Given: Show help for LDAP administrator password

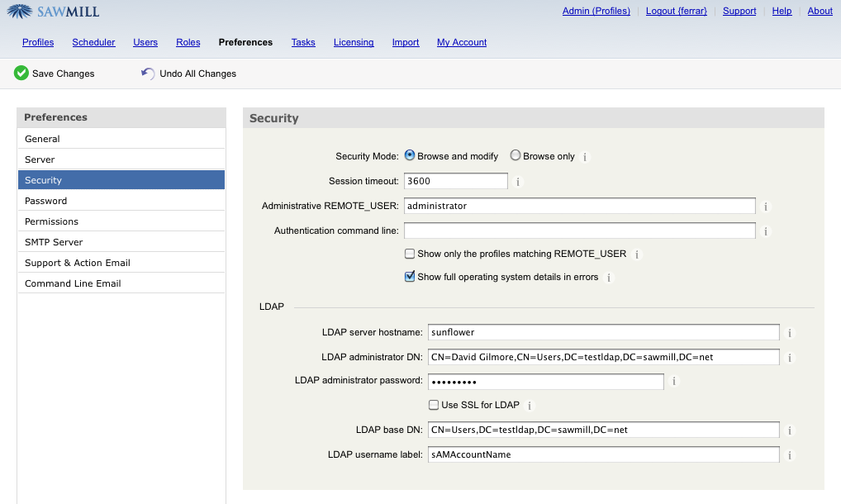Looking at the screenshot, I should click(x=674, y=382).
